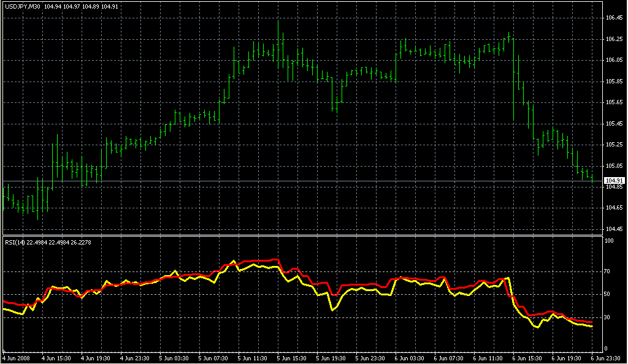Click the 106.45 price scale label

(615, 18)
